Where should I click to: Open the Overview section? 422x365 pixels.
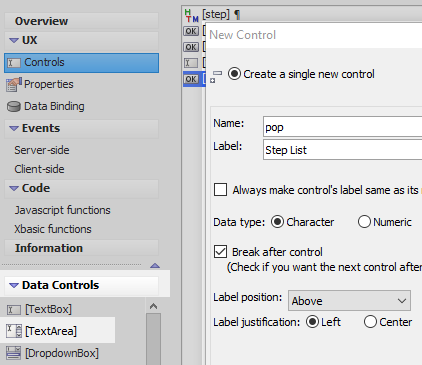(x=81, y=21)
